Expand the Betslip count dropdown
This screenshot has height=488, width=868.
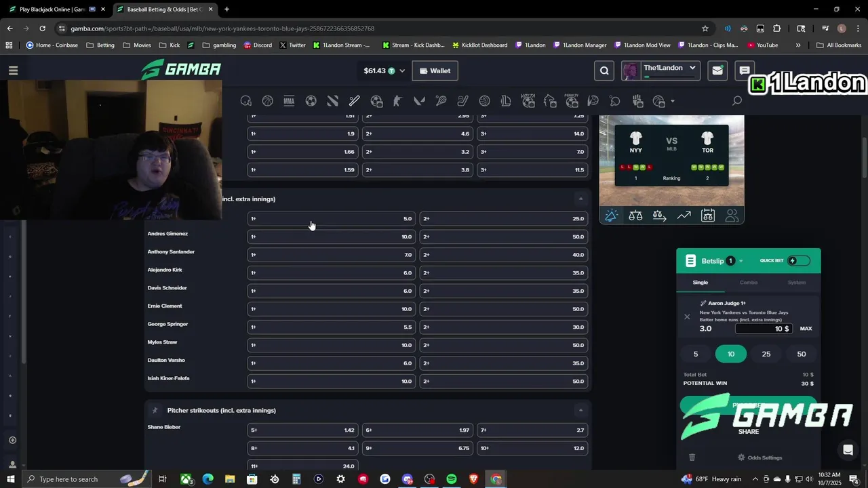point(741,261)
